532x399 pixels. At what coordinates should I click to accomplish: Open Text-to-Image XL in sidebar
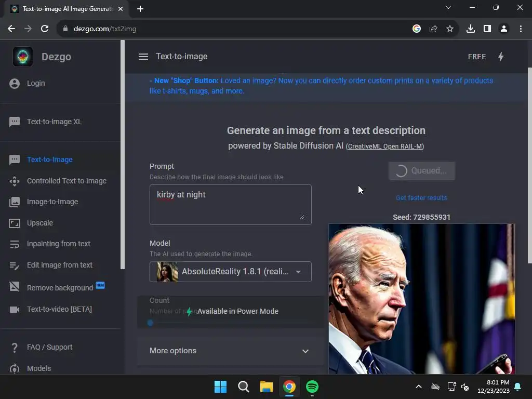coord(54,122)
